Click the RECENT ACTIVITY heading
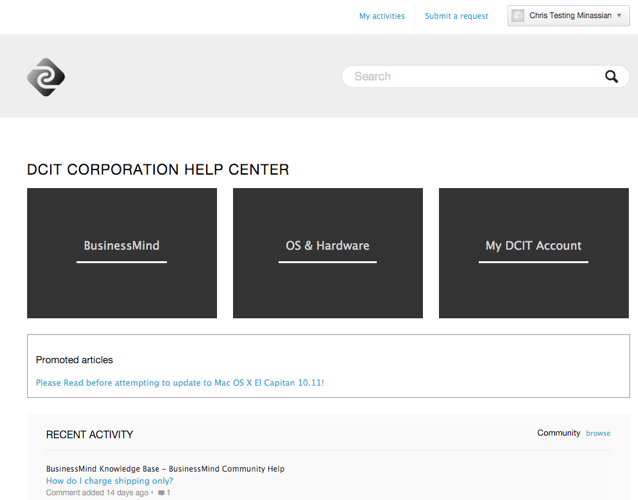This screenshot has width=638, height=500. pyautogui.click(x=90, y=434)
